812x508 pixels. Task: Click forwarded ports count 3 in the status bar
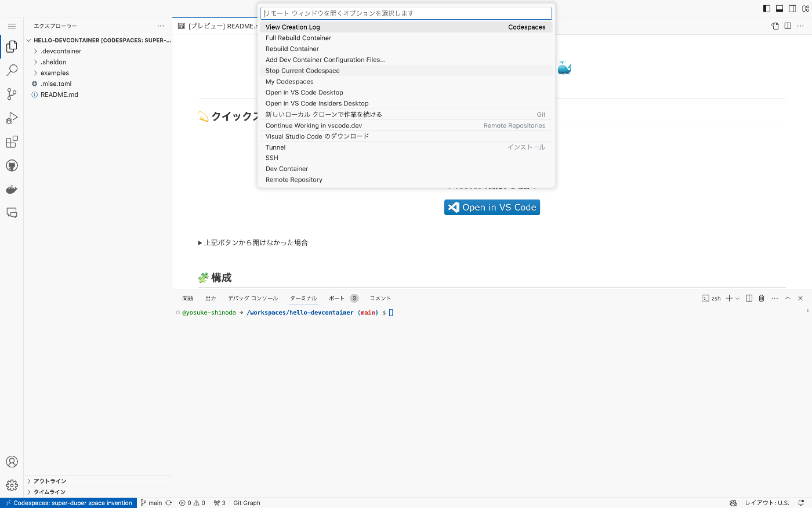tap(219, 503)
